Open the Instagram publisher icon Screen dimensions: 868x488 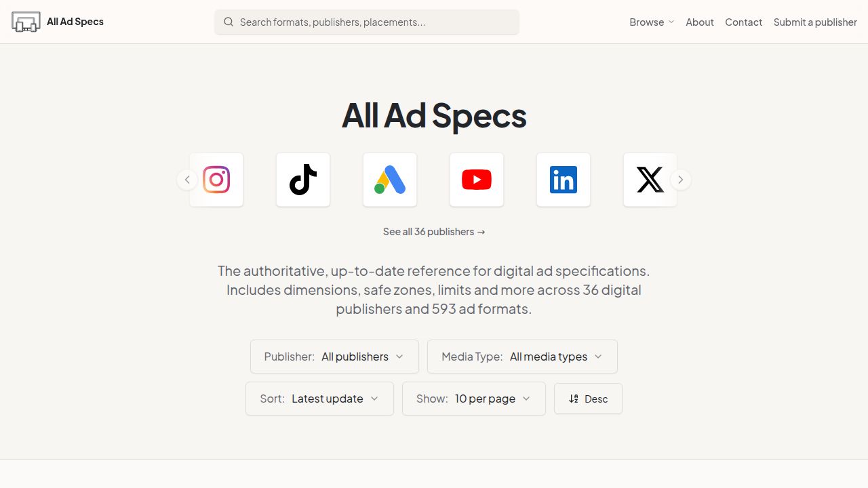click(216, 180)
